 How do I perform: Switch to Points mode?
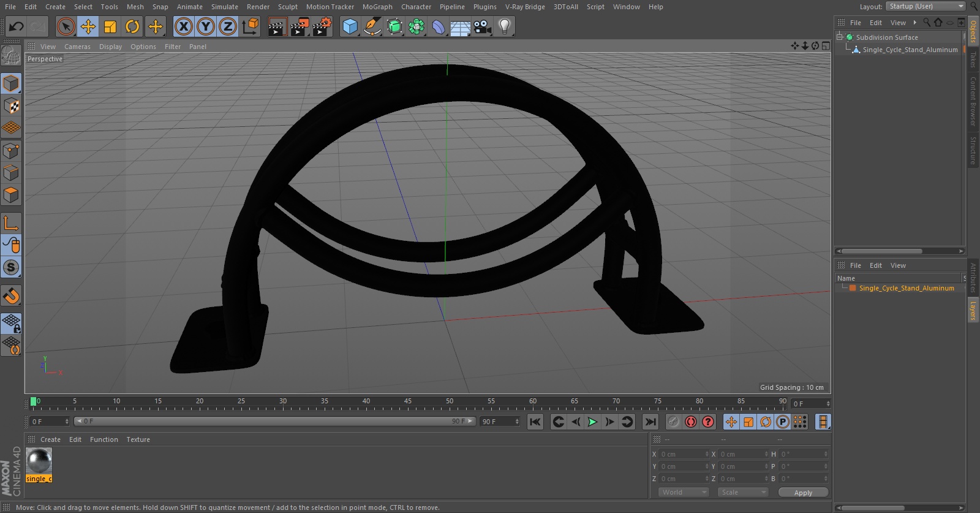pyautogui.click(x=11, y=151)
